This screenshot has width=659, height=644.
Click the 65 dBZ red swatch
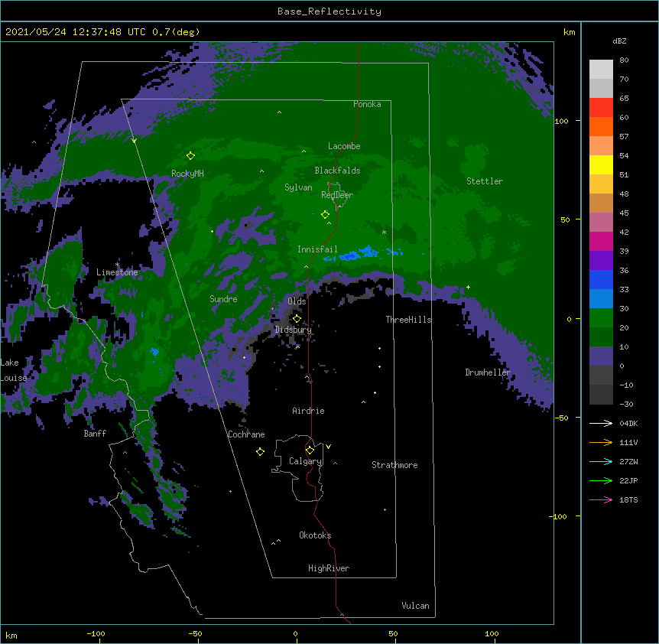pyautogui.click(x=601, y=108)
